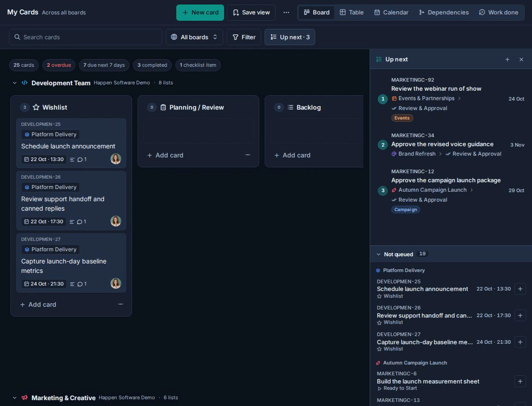532x406 pixels.
Task: Click queue position 3 badge
Action: click(x=383, y=190)
